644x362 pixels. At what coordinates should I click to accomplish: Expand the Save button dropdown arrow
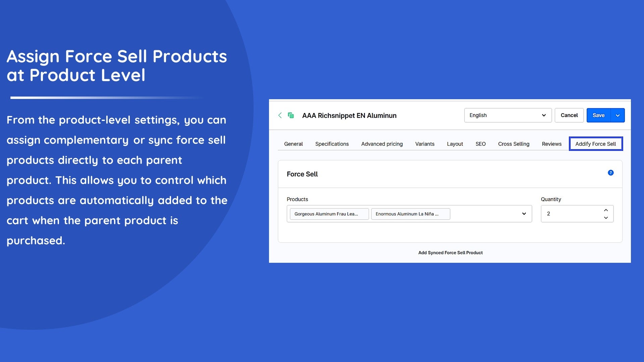click(618, 115)
